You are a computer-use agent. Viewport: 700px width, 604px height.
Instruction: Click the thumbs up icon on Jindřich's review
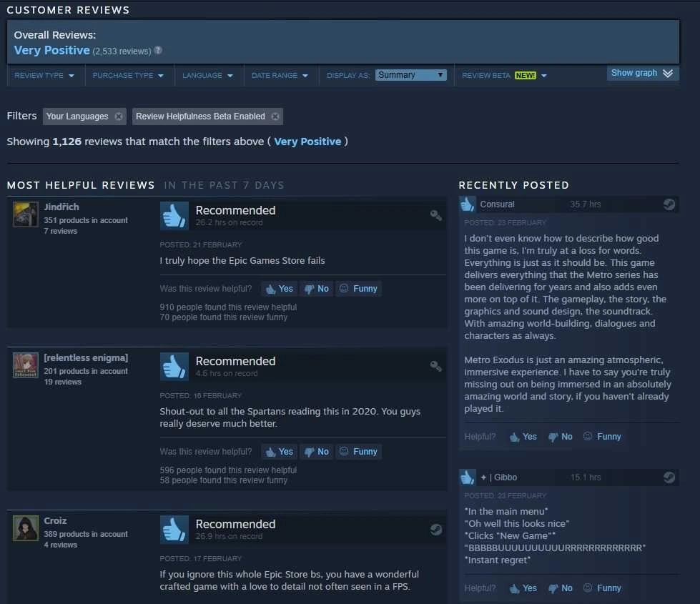pyautogui.click(x=174, y=216)
